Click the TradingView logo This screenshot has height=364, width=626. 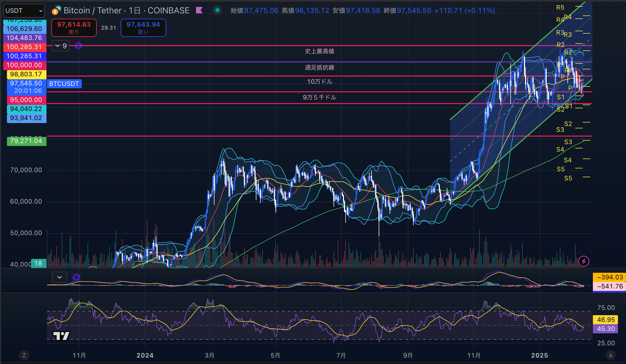[x=61, y=336]
